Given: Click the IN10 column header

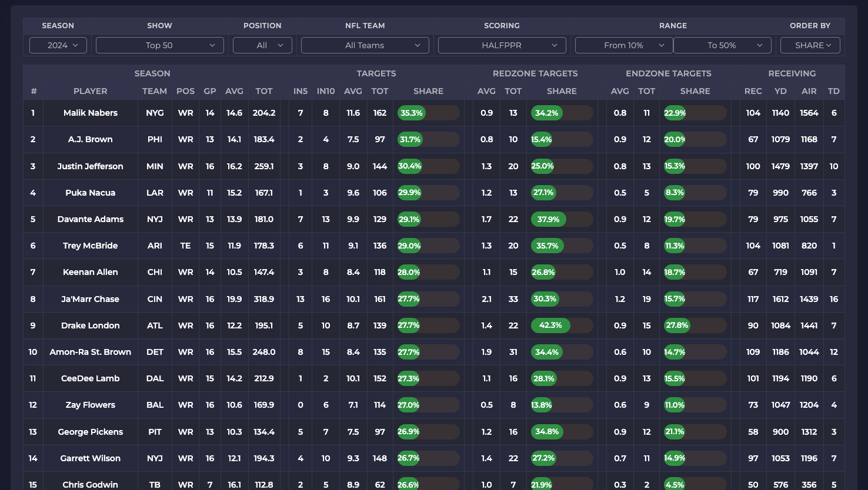Looking at the screenshot, I should click(x=326, y=91).
